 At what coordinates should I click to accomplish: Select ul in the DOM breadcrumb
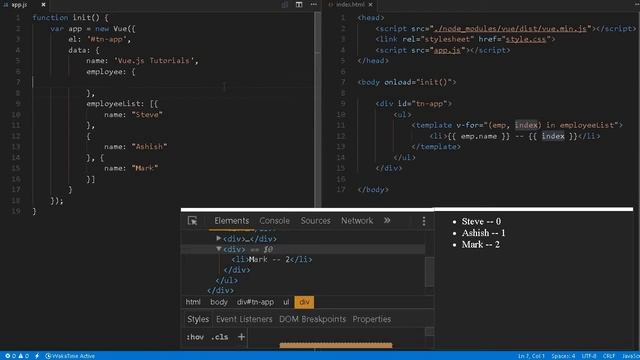[x=286, y=302]
